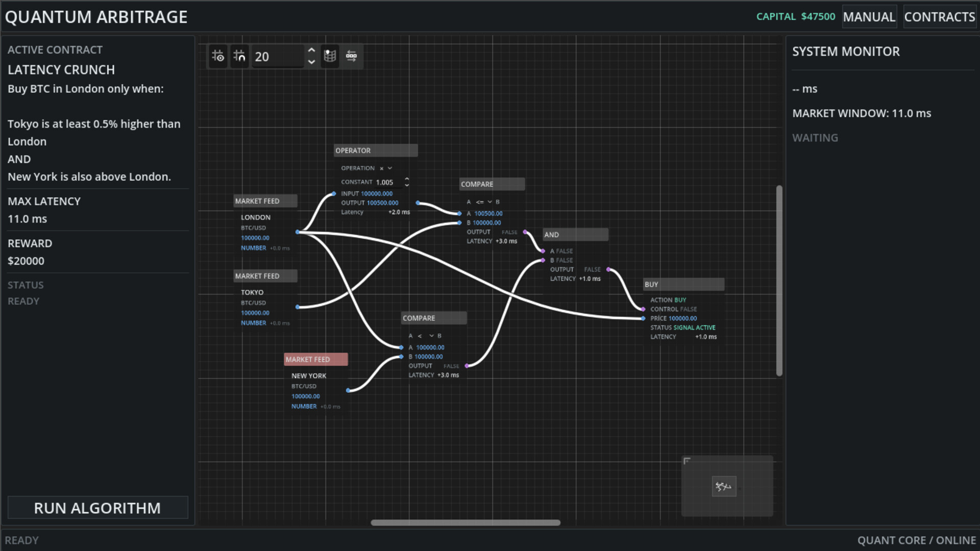
Task: Click the graph vertical scrollbar
Action: click(x=779, y=281)
